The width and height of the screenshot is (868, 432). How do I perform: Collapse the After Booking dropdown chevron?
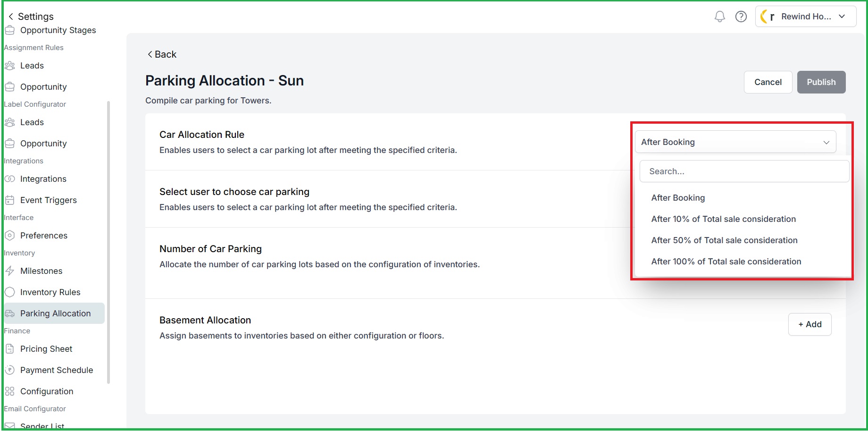[826, 142]
